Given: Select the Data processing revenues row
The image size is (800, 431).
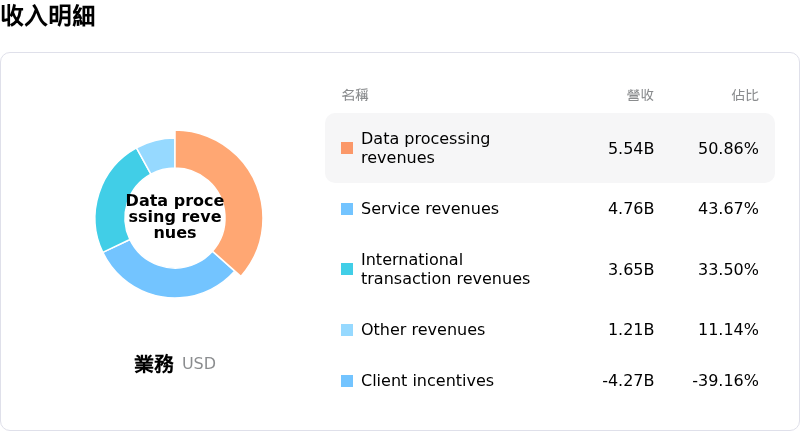Looking at the screenshot, I should [x=549, y=148].
